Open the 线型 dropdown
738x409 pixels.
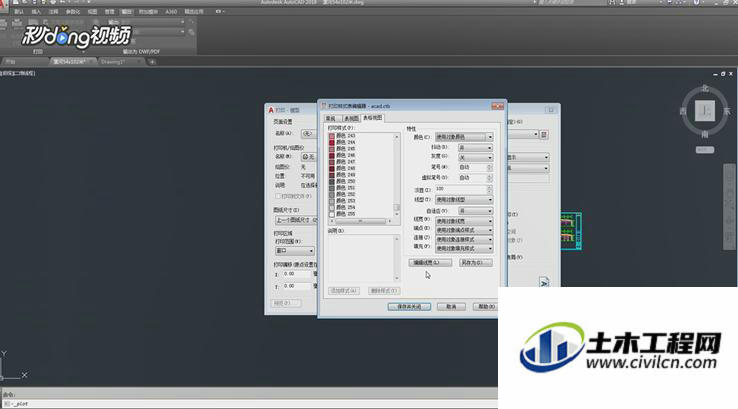464,200
